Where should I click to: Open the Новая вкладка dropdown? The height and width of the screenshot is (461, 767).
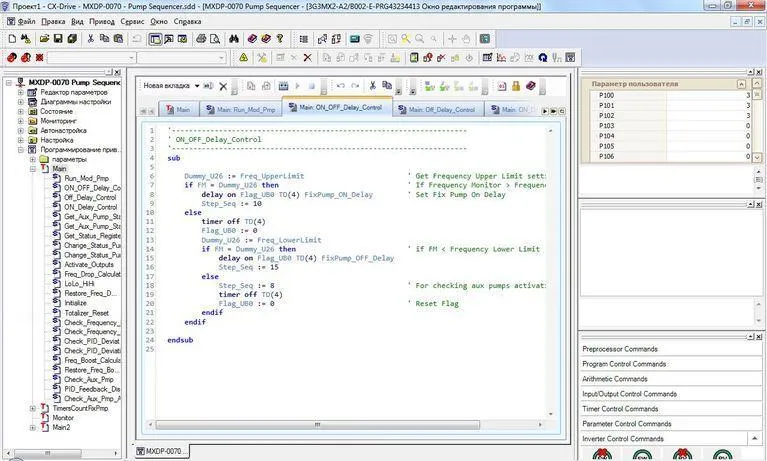pos(197,86)
